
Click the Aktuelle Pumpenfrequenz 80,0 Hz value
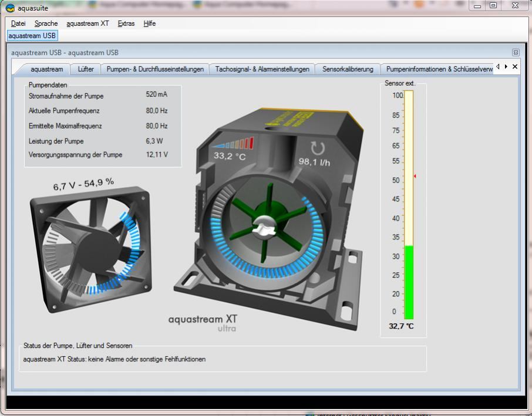click(x=157, y=111)
